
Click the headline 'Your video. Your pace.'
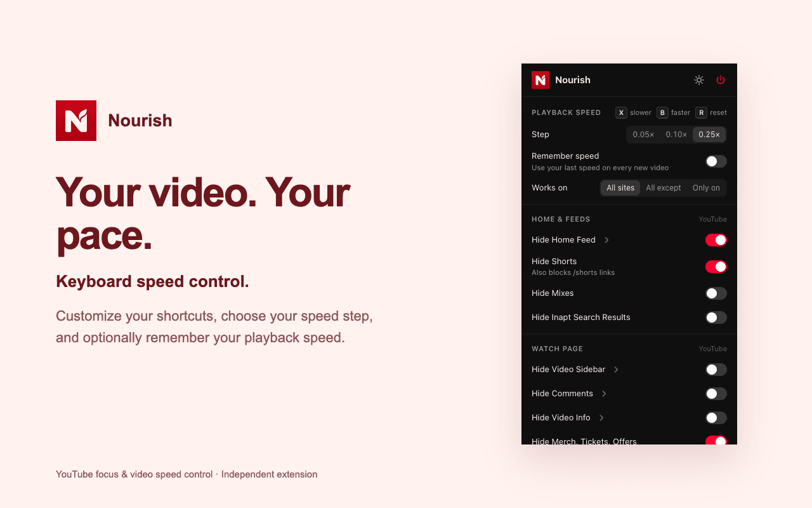203,214
